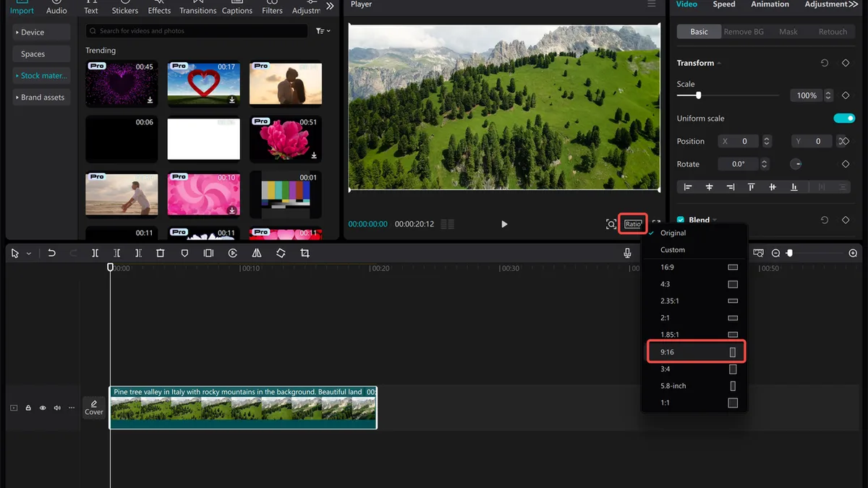Open the Remove BG sub-tab
The width and height of the screenshot is (868, 488).
click(744, 32)
